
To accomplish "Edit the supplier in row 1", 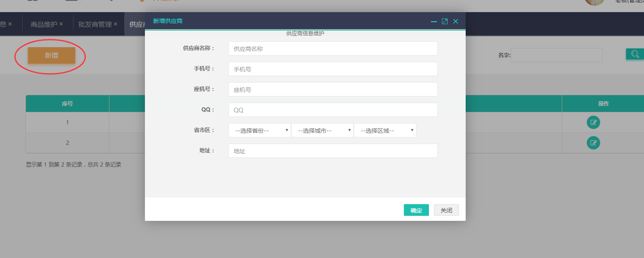I will click(593, 122).
